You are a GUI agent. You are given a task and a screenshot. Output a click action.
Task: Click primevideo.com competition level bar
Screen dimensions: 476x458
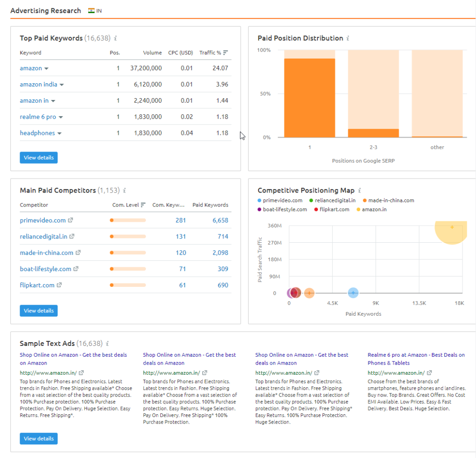click(x=128, y=220)
